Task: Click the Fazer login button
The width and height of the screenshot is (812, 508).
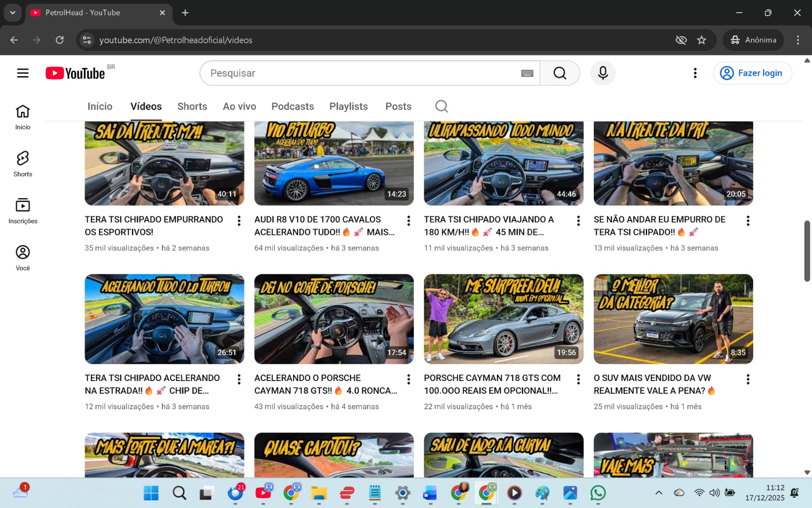Action: (x=752, y=73)
